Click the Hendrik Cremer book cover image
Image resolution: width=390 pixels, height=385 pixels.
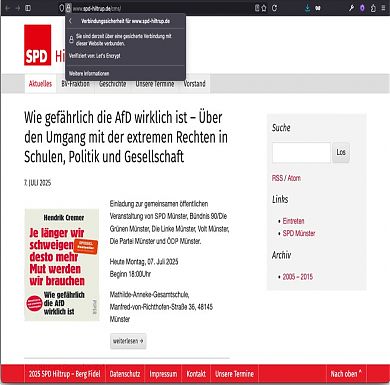62,265
